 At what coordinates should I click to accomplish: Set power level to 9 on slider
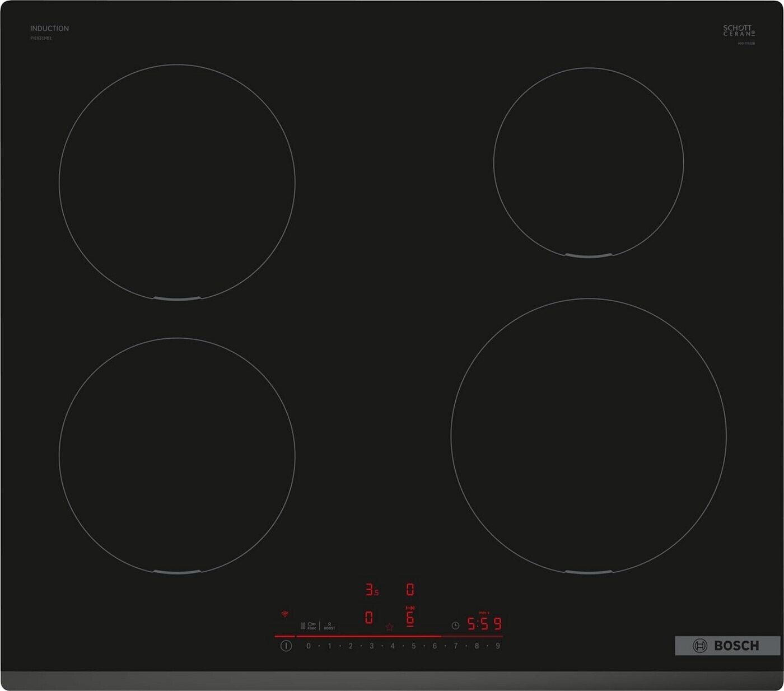click(497, 646)
